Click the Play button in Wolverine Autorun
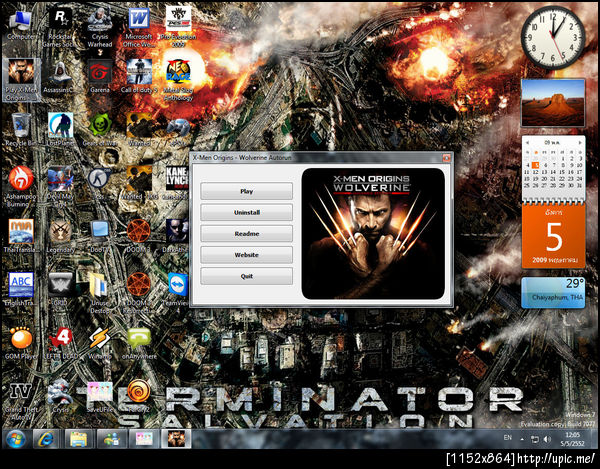The height and width of the screenshot is (469, 600). pyautogui.click(x=246, y=191)
